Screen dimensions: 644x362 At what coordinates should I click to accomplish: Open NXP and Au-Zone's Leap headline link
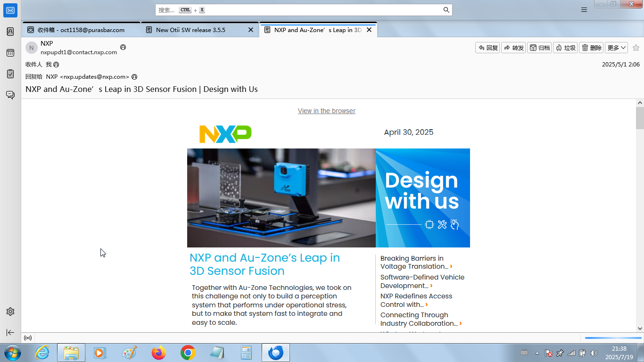(264, 264)
